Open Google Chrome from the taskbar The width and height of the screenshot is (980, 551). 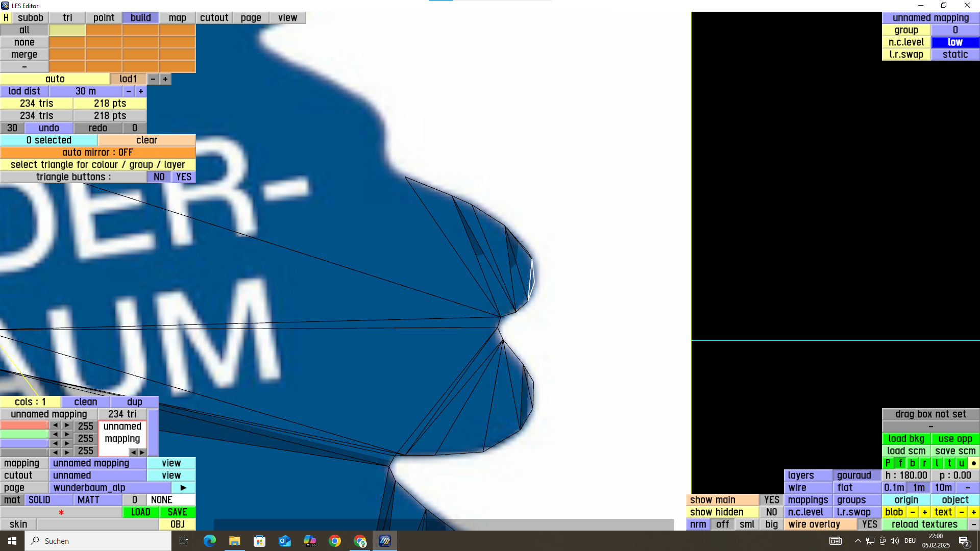[x=335, y=541]
